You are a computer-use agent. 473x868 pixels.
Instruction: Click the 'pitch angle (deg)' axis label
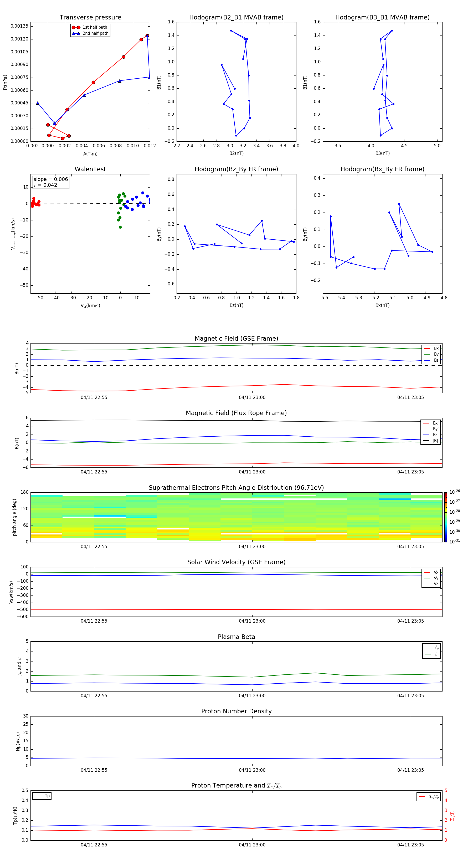pos(14,517)
